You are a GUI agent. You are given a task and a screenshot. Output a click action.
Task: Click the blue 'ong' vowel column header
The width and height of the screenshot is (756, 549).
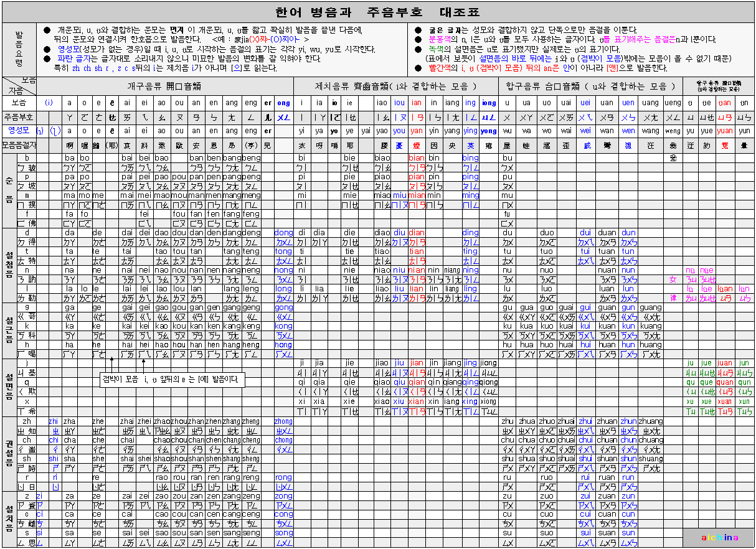[283, 103]
